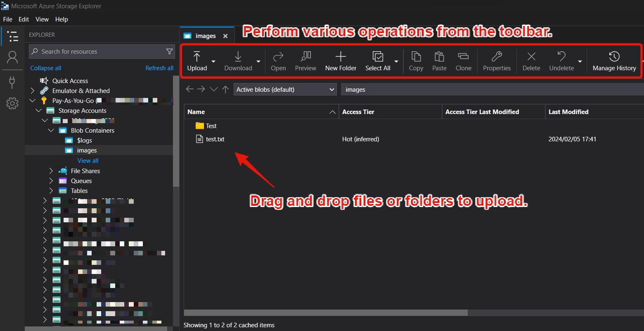644x331 pixels.
Task: Open the Edit menu
Action: (x=24, y=19)
